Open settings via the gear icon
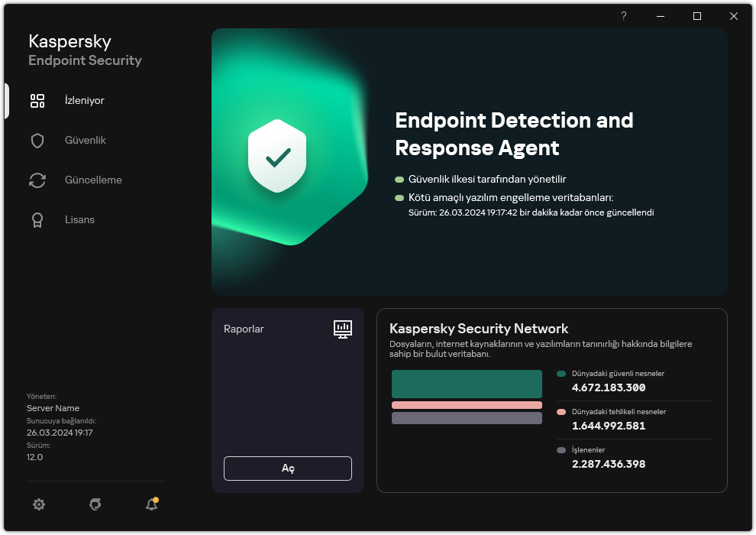 [x=39, y=504]
